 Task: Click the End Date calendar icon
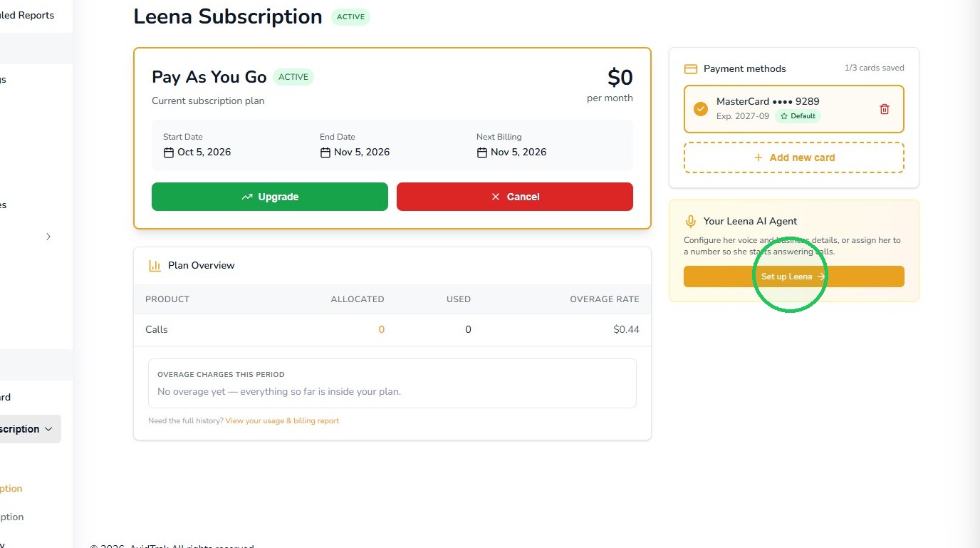[x=325, y=152]
